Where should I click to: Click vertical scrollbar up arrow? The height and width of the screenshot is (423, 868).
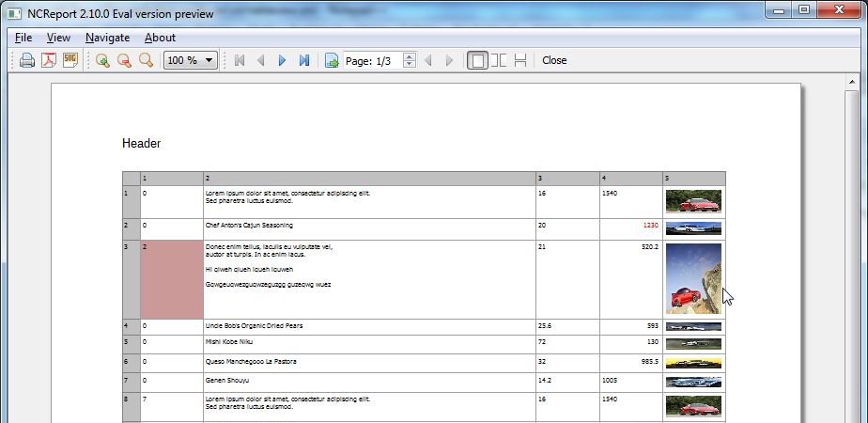851,83
